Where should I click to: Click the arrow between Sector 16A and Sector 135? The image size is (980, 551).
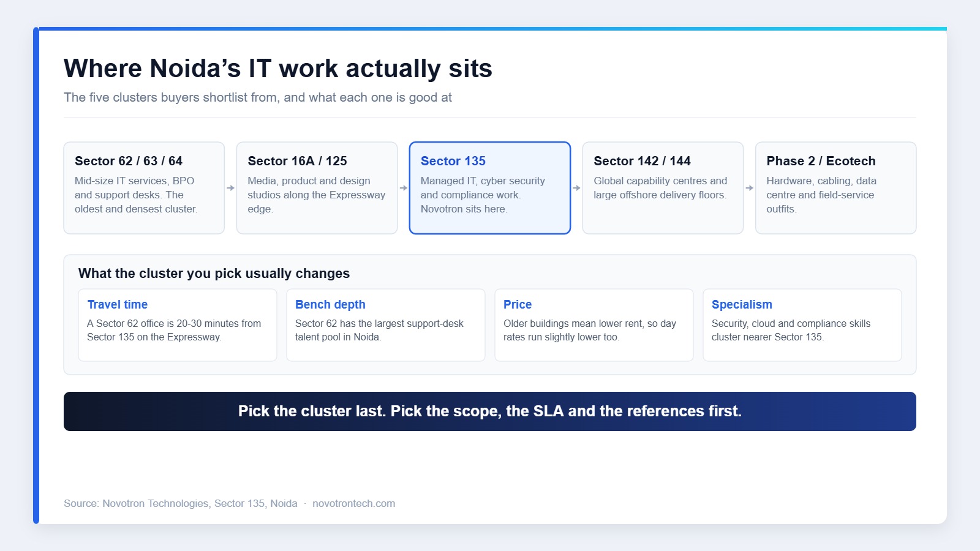point(403,188)
